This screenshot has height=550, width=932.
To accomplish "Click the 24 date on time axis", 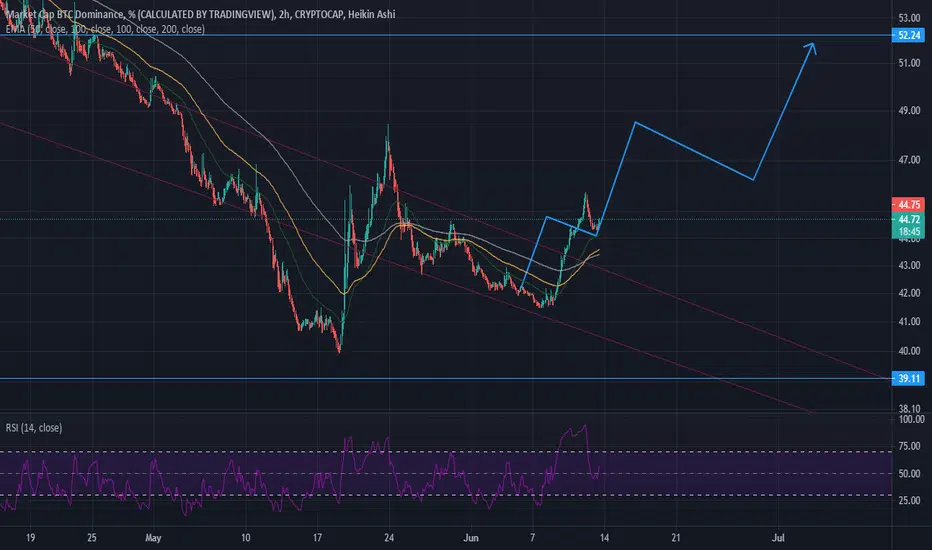I will pos(389,538).
